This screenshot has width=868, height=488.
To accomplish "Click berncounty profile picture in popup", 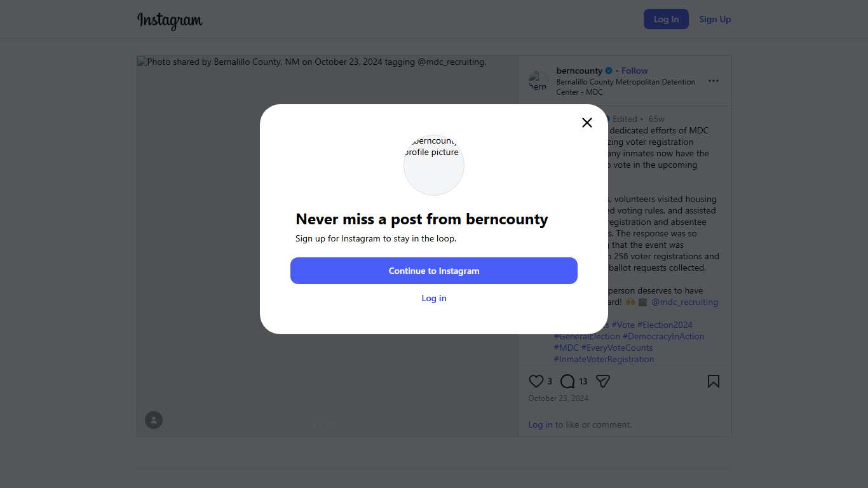I will tap(434, 165).
